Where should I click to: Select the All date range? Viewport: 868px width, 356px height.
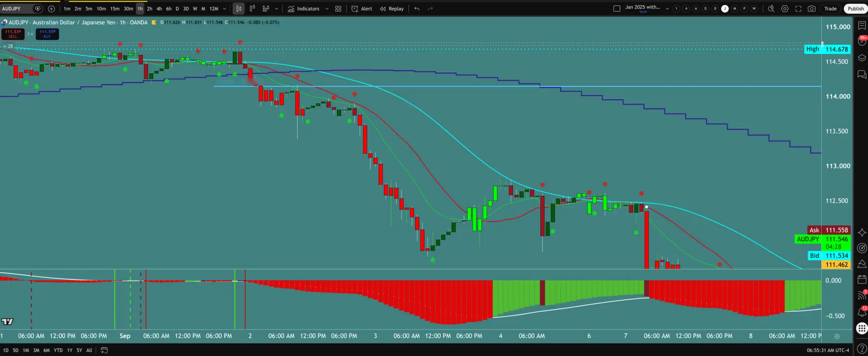(89, 350)
